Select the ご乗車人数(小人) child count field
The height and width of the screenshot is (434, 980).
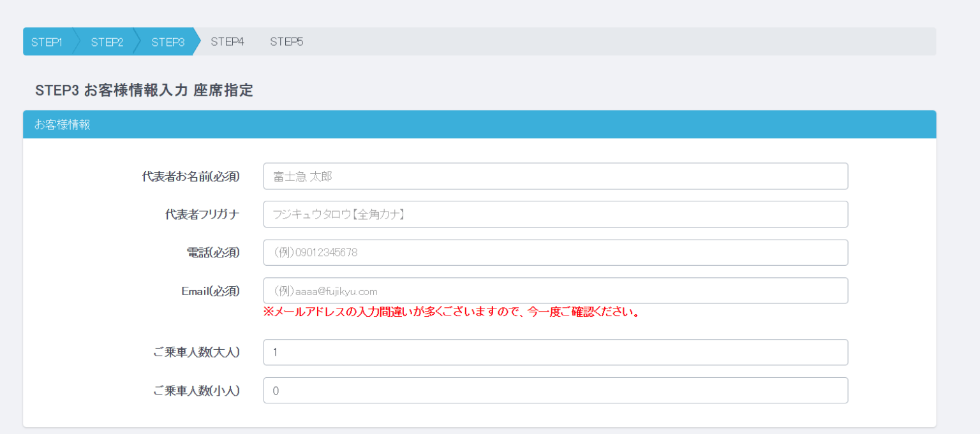[555, 391]
